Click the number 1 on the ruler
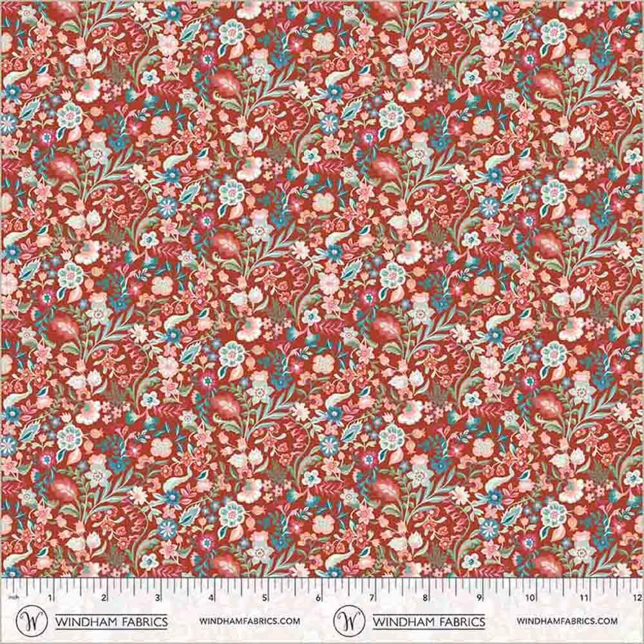 [50, 598]
